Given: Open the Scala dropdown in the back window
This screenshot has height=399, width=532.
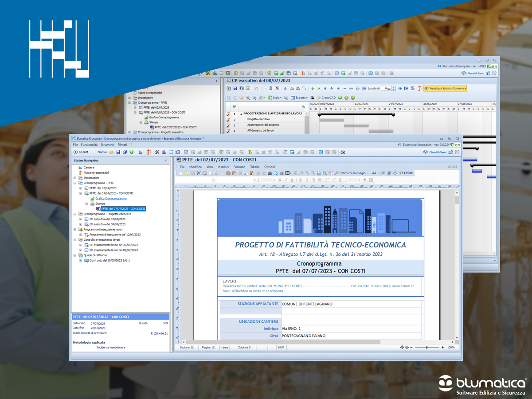Looking at the screenshot, I should pyautogui.click(x=275, y=98).
